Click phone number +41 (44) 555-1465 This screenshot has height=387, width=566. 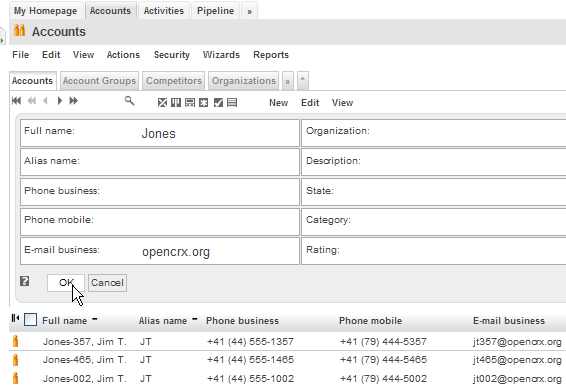click(x=250, y=360)
